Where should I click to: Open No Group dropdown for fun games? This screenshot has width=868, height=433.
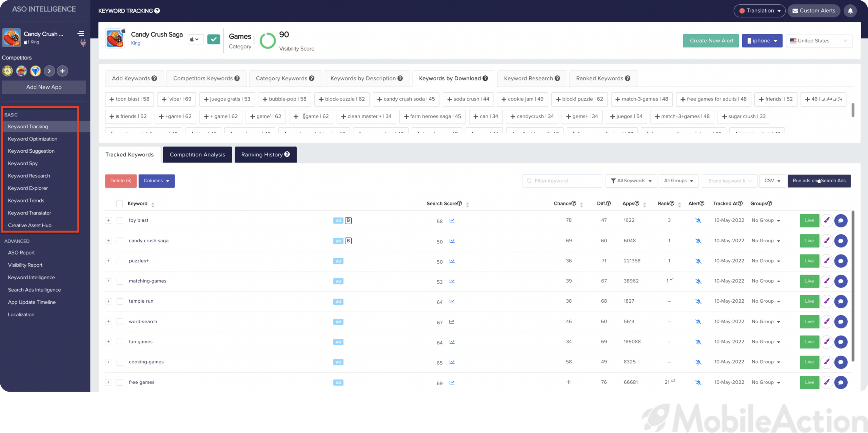766,342
